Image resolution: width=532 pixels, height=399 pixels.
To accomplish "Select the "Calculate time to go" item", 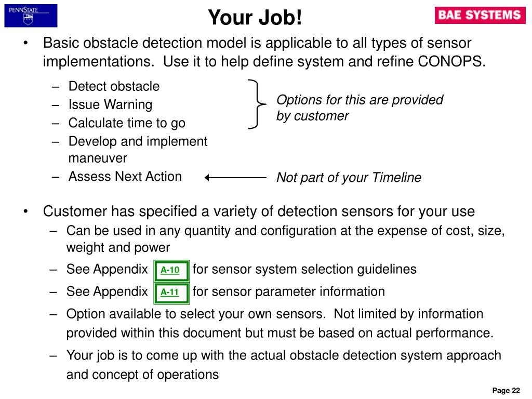I will click(127, 123).
